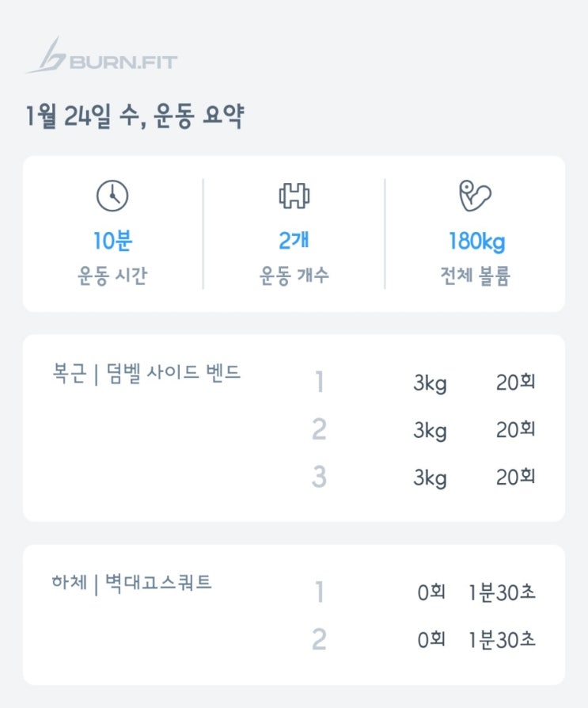This screenshot has width=588, height=708.
Task: Click the 운동 시간 label
Action: [x=112, y=277]
